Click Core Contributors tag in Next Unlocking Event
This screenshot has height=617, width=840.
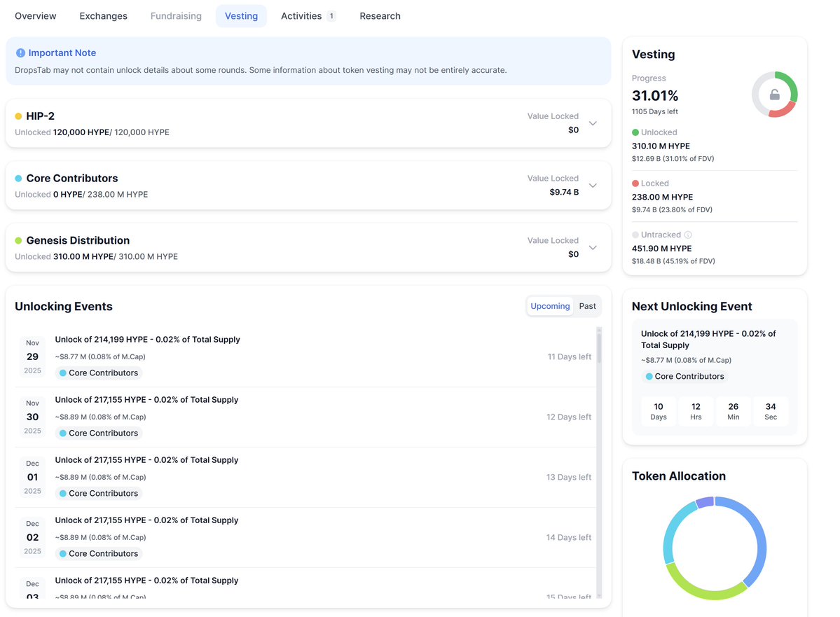[684, 377]
